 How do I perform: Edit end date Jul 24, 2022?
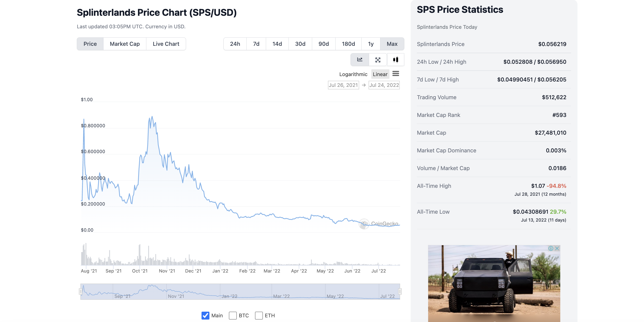pos(384,85)
